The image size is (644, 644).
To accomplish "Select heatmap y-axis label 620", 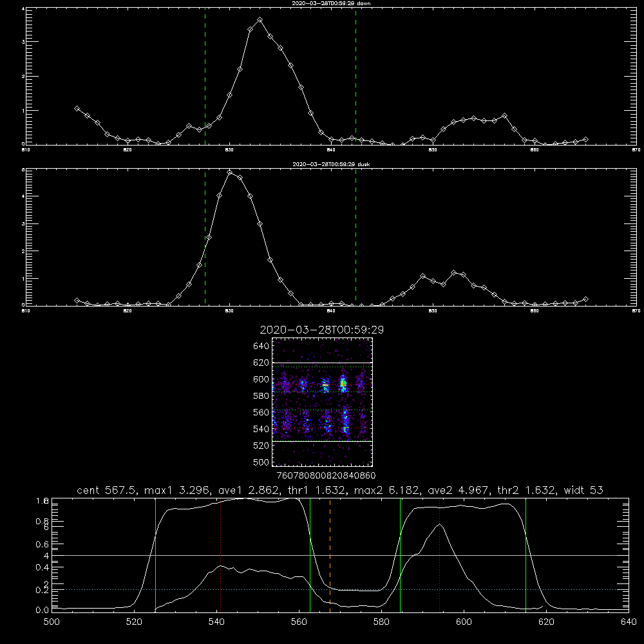I will click(261, 363).
